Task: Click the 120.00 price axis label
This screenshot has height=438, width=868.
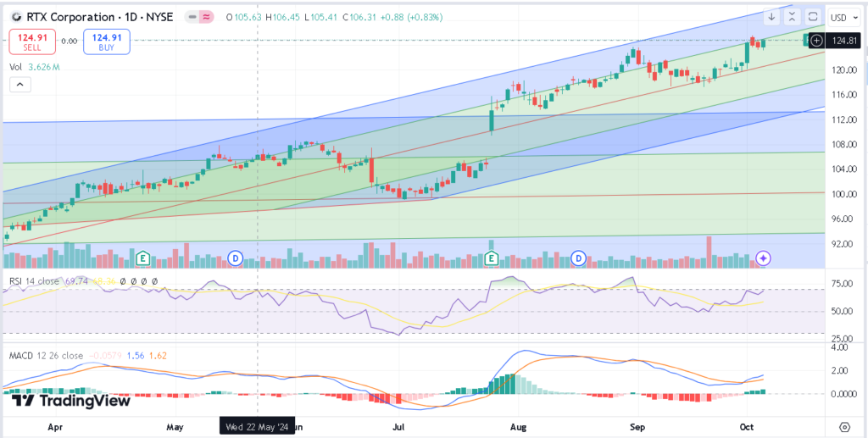Action: [x=845, y=70]
